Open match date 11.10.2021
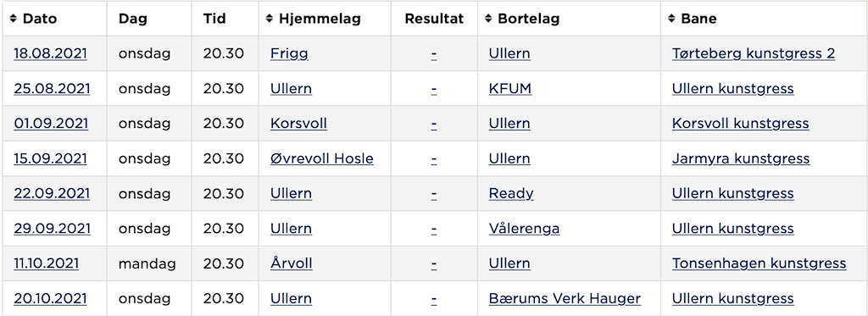 (x=46, y=263)
